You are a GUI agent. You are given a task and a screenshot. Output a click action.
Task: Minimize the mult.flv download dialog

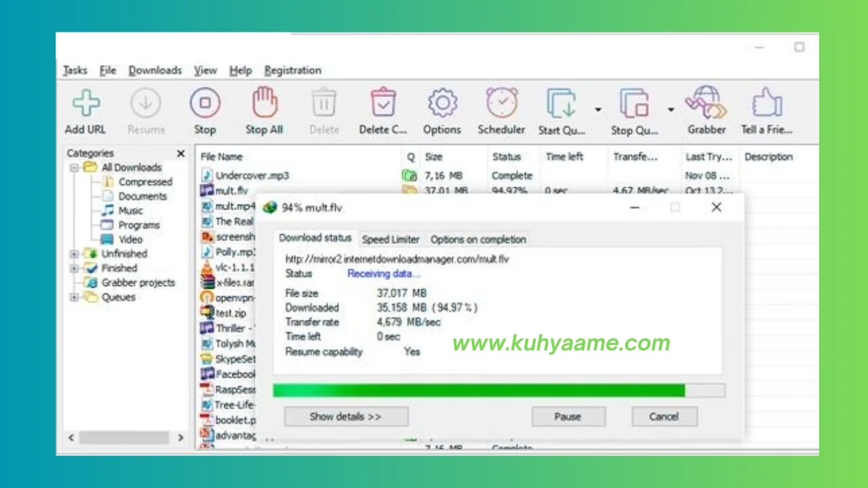coord(635,207)
